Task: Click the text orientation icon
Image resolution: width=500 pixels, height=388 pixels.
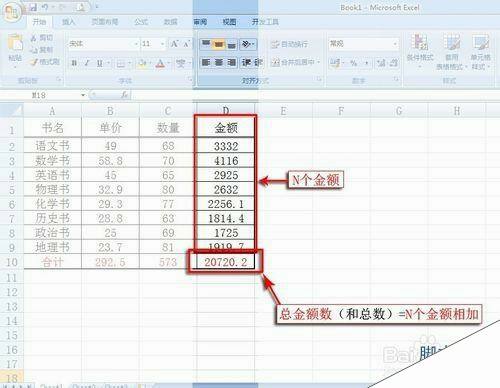Action: point(246,44)
